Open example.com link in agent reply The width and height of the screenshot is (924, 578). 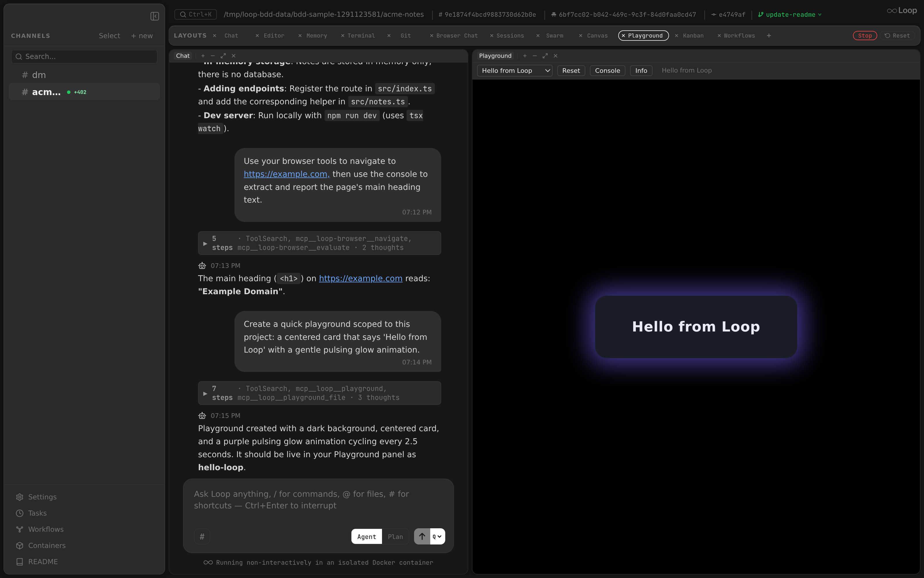(360, 278)
